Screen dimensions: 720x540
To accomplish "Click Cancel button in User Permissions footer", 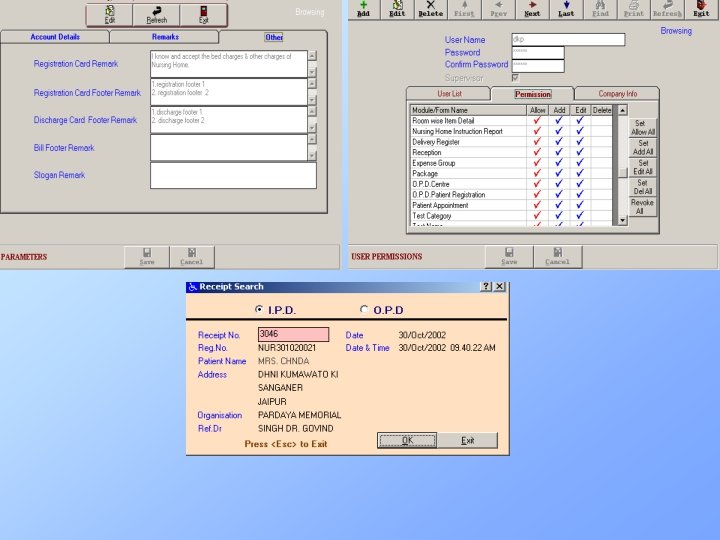I will point(557,257).
